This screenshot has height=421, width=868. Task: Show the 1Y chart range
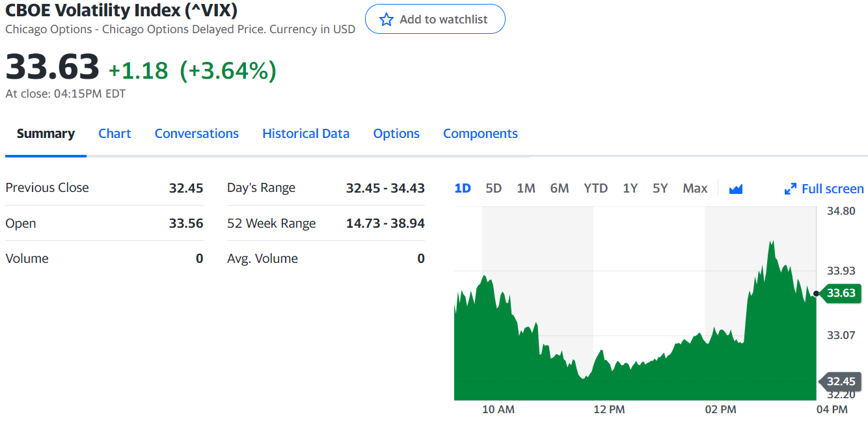point(630,188)
